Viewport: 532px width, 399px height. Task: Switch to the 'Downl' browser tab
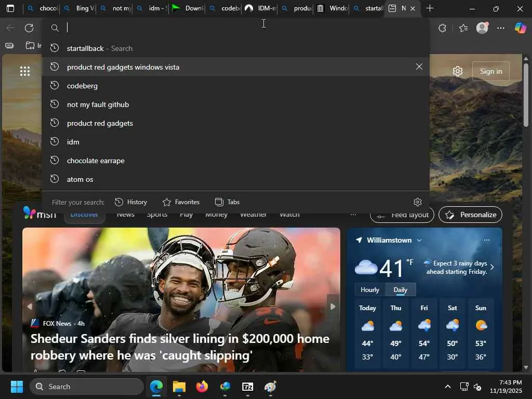188,8
